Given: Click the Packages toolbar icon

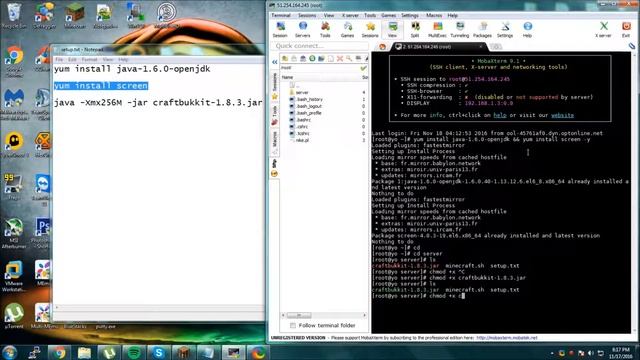Looking at the screenshot, I should 482,29.
